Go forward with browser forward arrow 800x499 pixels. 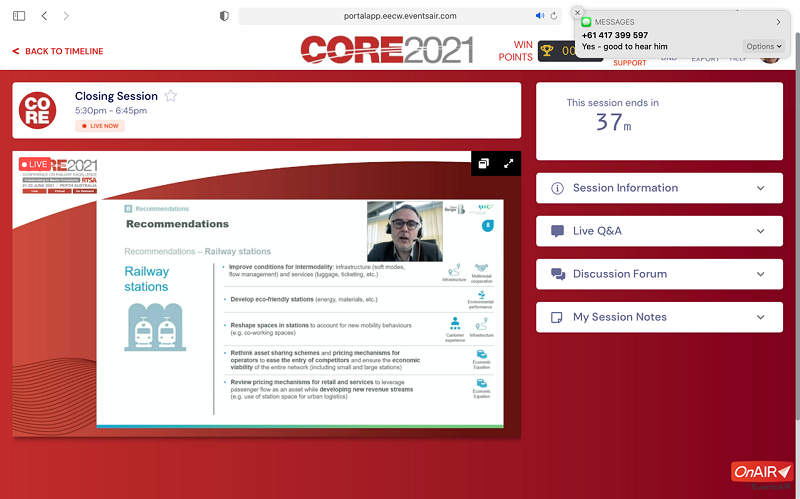tap(66, 16)
